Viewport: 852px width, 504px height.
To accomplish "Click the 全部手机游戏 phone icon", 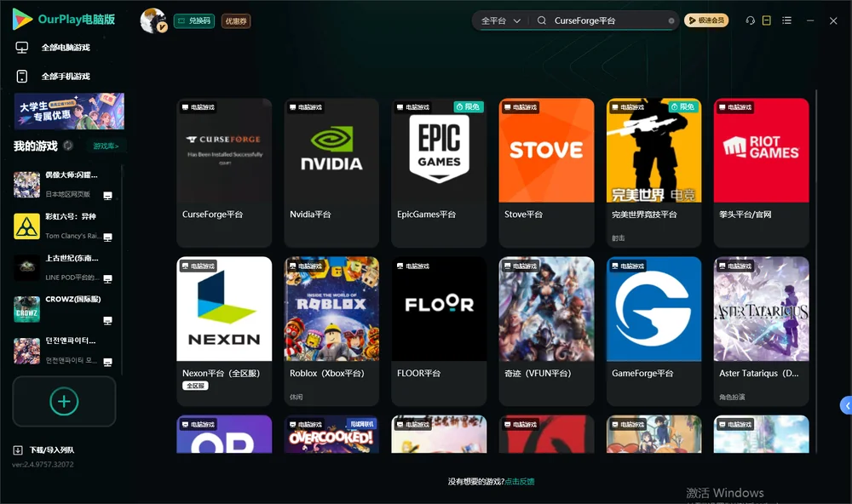I will pos(22,77).
